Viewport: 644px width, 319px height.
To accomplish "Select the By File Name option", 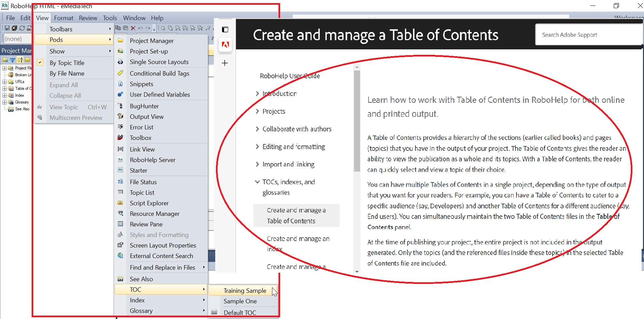I will pos(74,73).
